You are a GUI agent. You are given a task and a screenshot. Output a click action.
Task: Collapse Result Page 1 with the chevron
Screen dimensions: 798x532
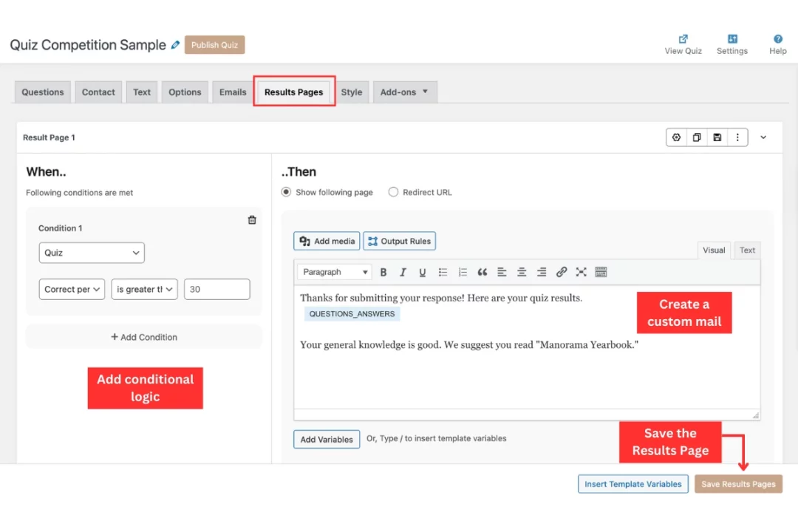(x=763, y=137)
